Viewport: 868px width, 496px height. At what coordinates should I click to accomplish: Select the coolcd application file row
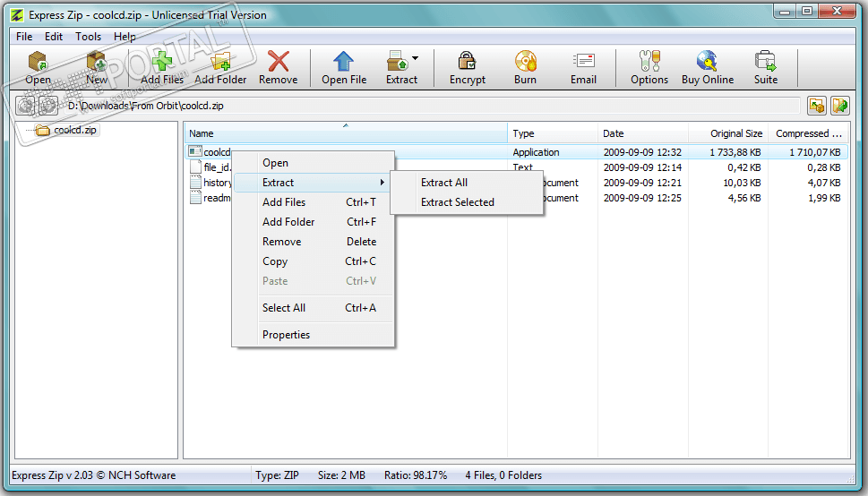(516, 151)
